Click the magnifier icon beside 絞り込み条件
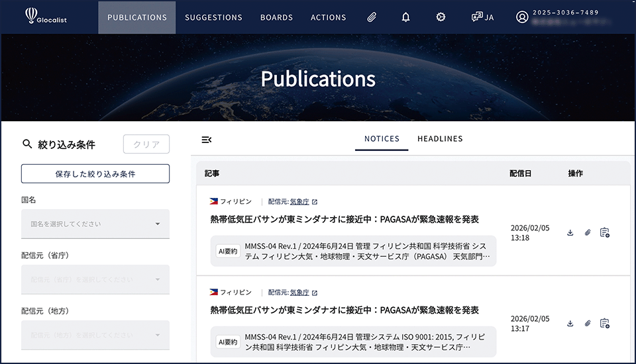This screenshot has height=364, width=636. (27, 144)
